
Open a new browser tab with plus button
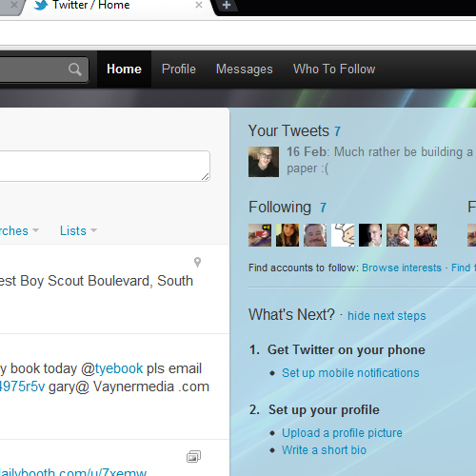[227, 5]
